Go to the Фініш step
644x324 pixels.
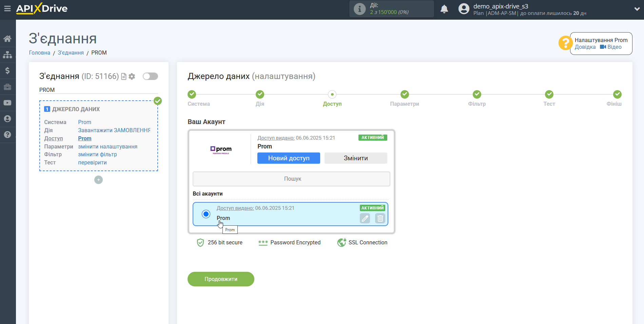coord(617,94)
